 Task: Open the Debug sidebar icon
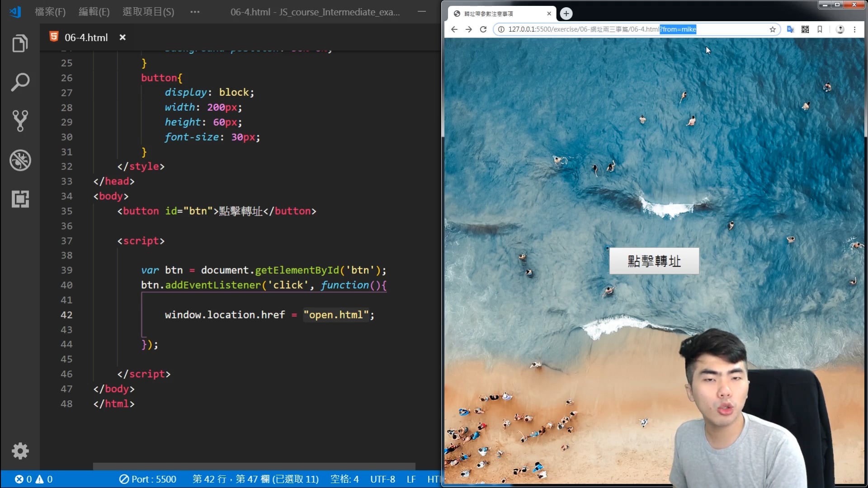(x=20, y=160)
